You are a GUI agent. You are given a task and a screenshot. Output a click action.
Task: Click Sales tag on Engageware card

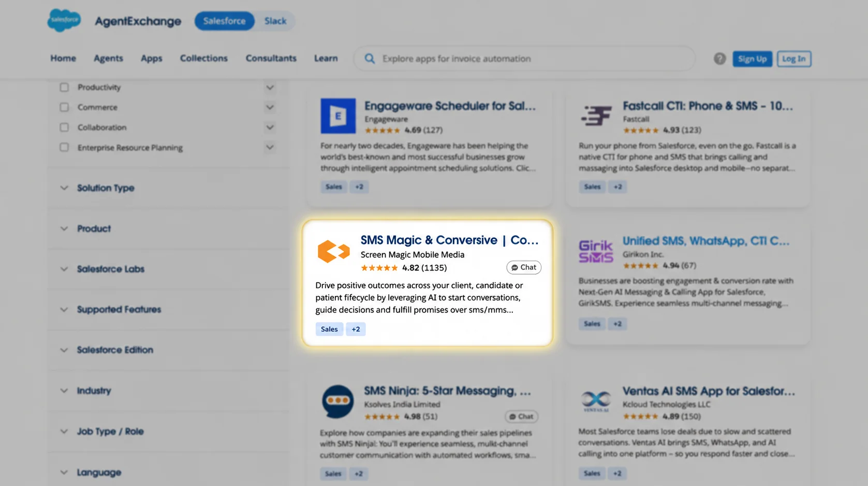333,187
